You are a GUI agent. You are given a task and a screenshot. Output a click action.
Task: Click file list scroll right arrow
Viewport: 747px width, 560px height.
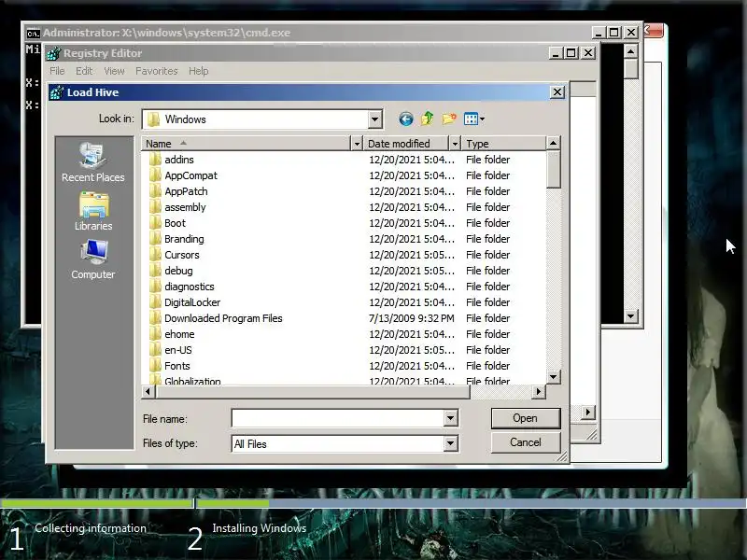pyautogui.click(x=539, y=391)
